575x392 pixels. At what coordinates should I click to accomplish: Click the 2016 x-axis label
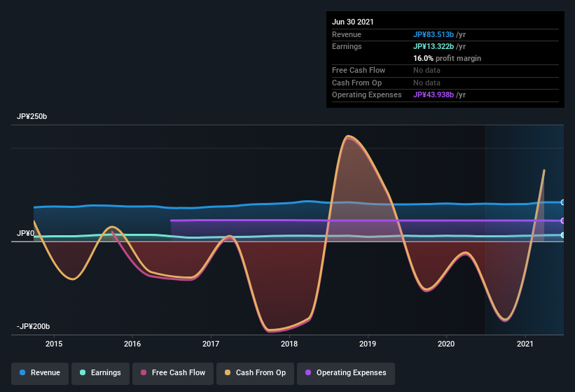[132, 344]
